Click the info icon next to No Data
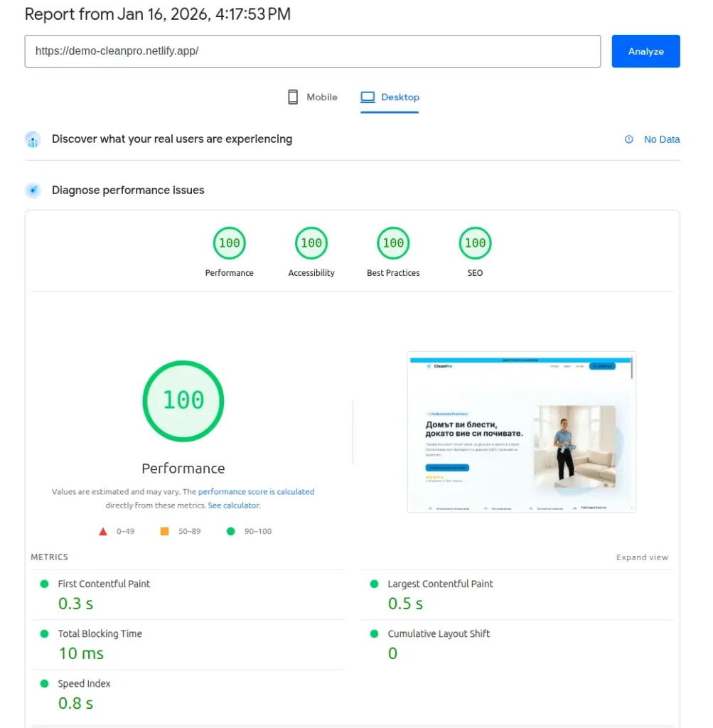713x728 pixels. [628, 139]
